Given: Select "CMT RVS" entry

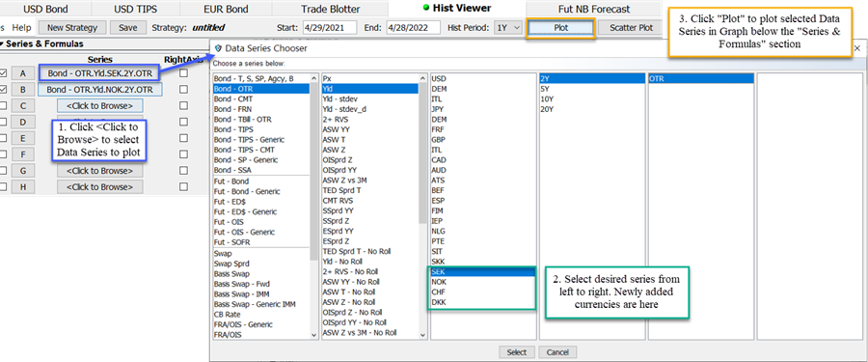Looking at the screenshot, I should 370,200.
